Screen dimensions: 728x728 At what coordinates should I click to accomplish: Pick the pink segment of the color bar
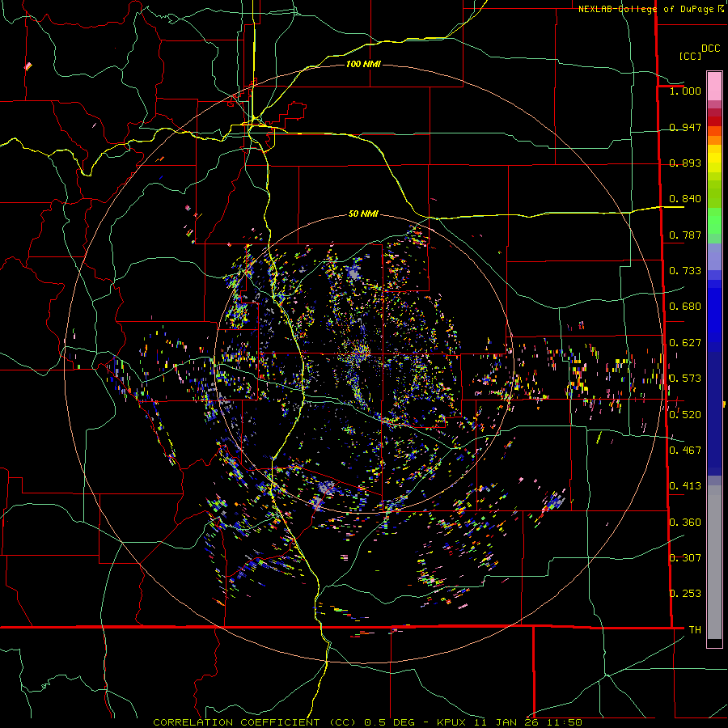pos(714,86)
